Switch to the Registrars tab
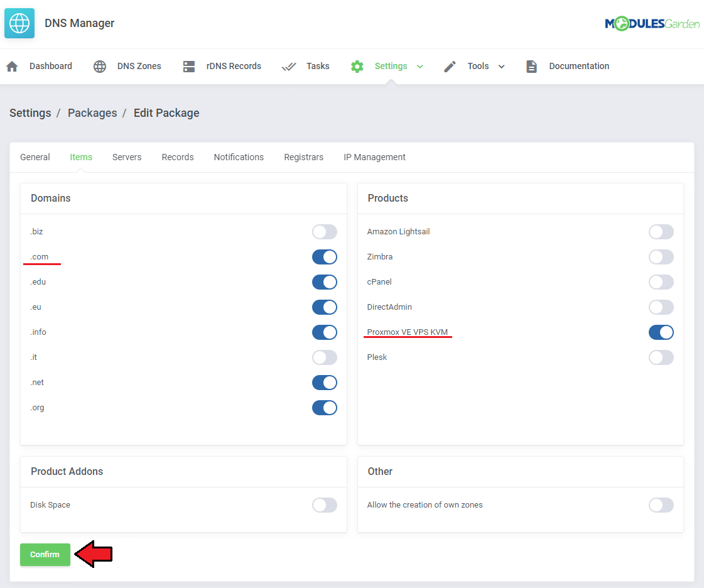The image size is (704, 588). tap(303, 157)
